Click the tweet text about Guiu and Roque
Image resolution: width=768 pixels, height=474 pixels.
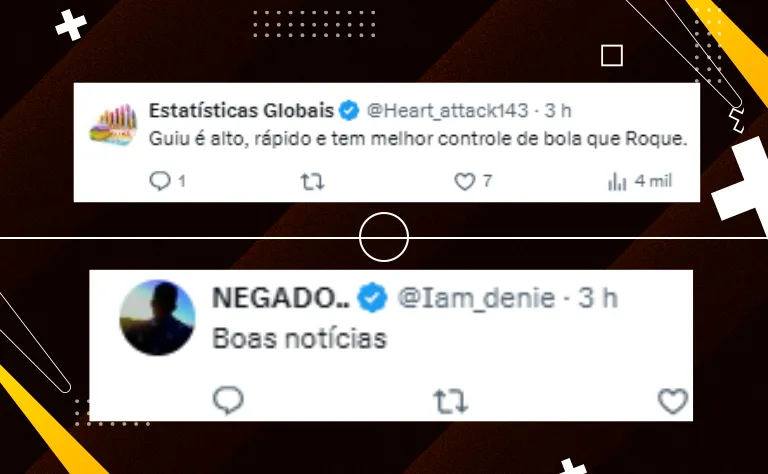click(x=418, y=139)
